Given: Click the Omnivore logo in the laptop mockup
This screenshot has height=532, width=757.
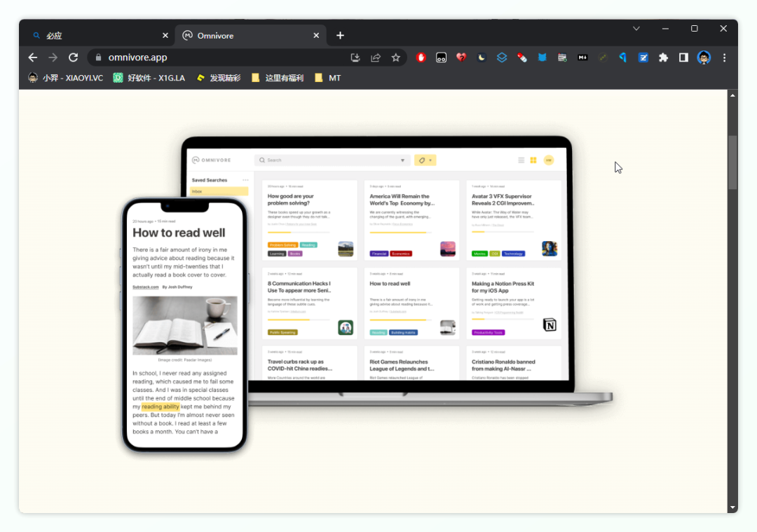Looking at the screenshot, I should pos(212,160).
